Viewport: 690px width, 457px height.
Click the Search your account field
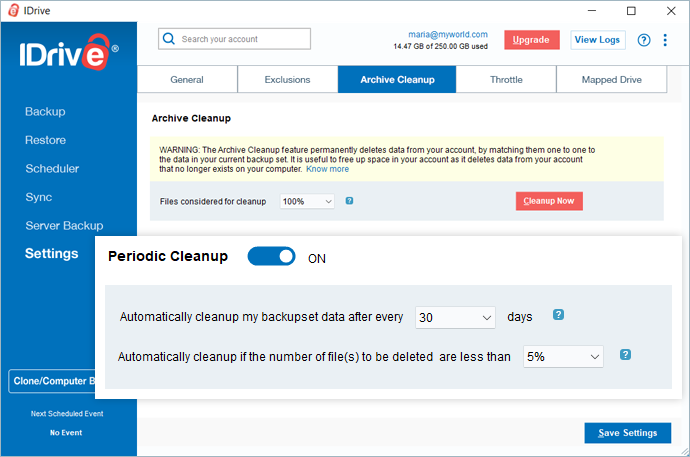(234, 39)
